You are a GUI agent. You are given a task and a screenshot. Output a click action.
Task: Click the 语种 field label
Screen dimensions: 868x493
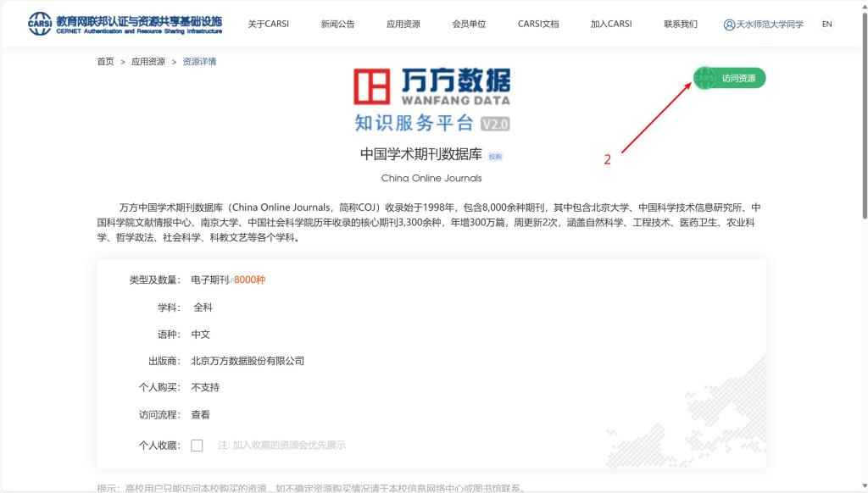(x=169, y=335)
